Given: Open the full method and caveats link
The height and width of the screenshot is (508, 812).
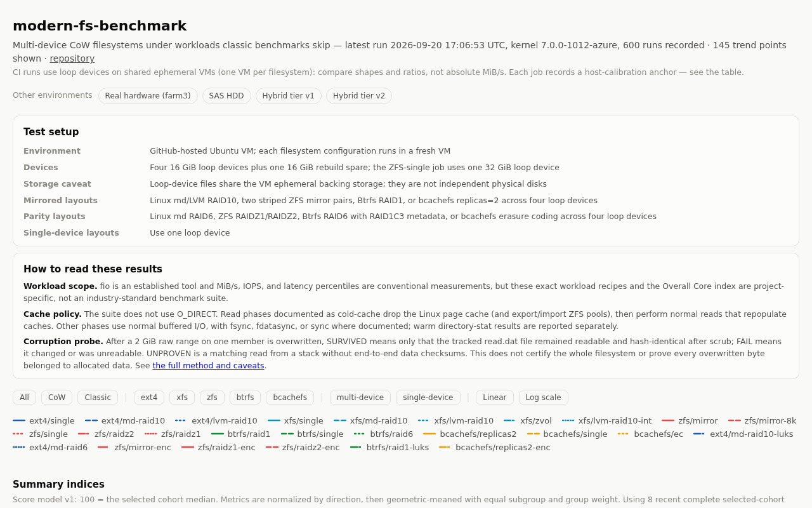Looking at the screenshot, I should coord(208,365).
